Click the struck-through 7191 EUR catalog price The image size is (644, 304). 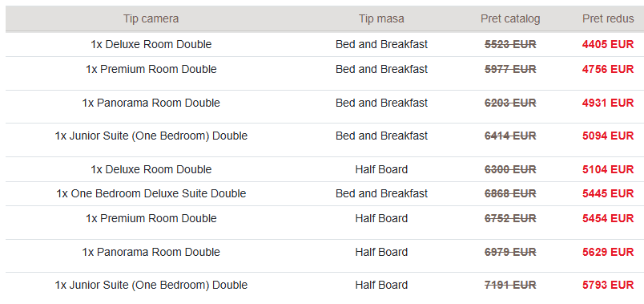510,285
